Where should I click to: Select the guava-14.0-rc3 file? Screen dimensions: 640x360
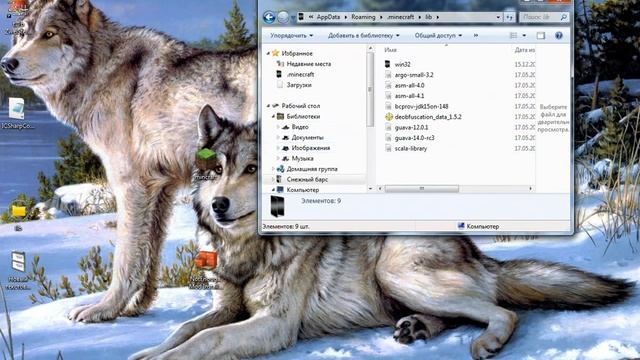coord(414,138)
